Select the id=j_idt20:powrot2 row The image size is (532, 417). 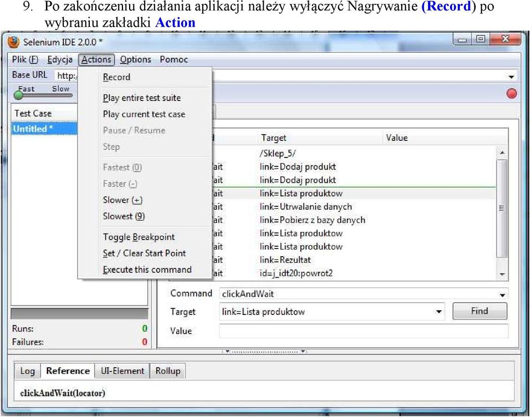click(353, 273)
